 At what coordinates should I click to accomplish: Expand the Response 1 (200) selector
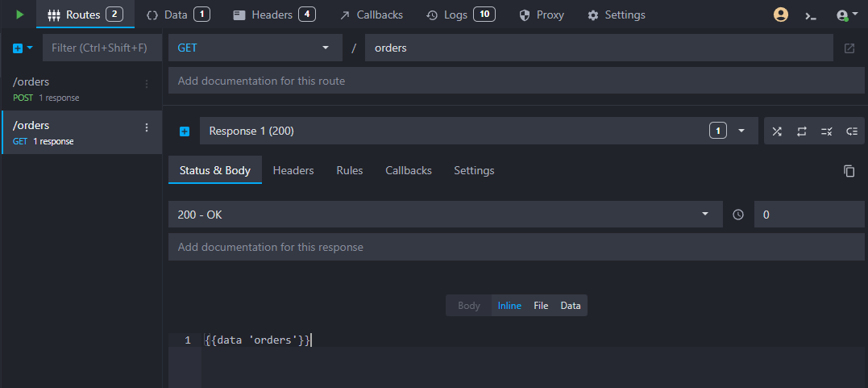tap(741, 131)
